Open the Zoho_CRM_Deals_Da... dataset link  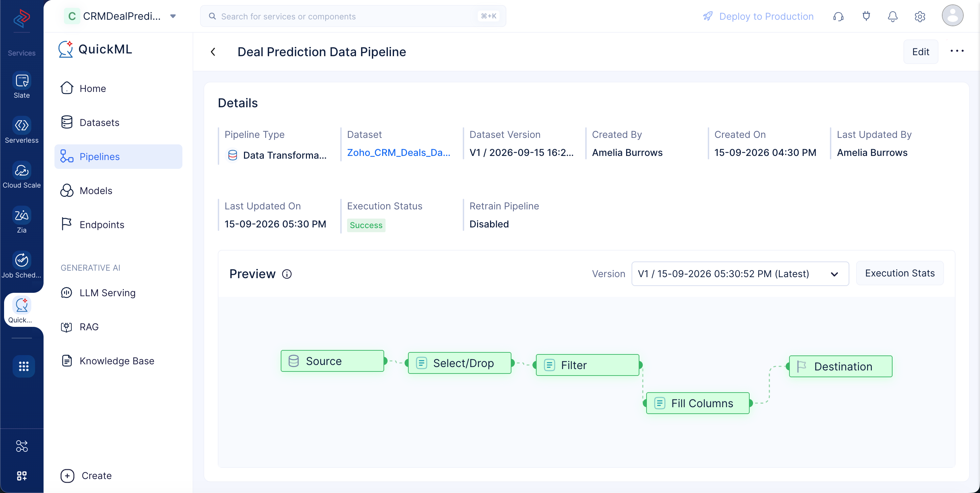[x=398, y=152]
